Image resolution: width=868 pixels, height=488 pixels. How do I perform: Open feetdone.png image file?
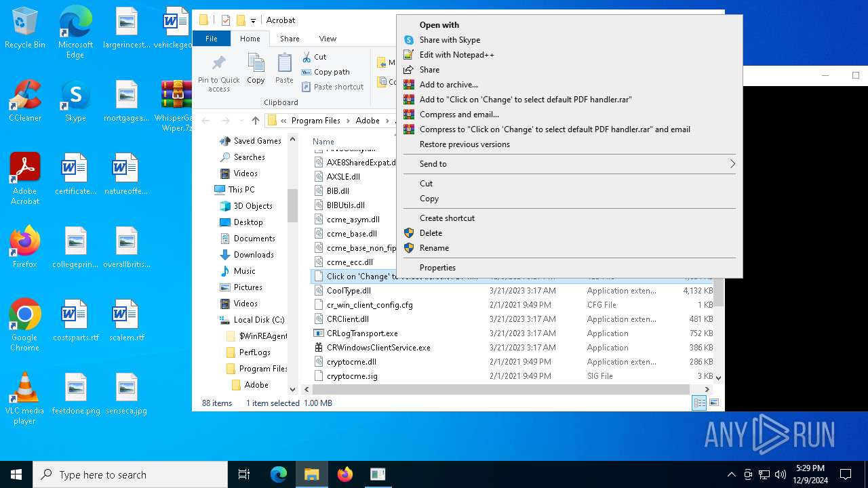pyautogui.click(x=75, y=393)
